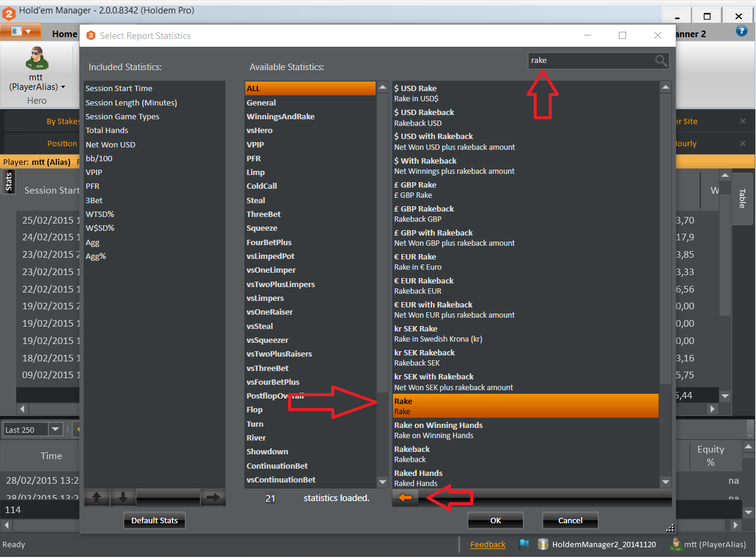This screenshot has width=756, height=558.
Task: Click the player avatar icon in the status bar
Action: 676,544
